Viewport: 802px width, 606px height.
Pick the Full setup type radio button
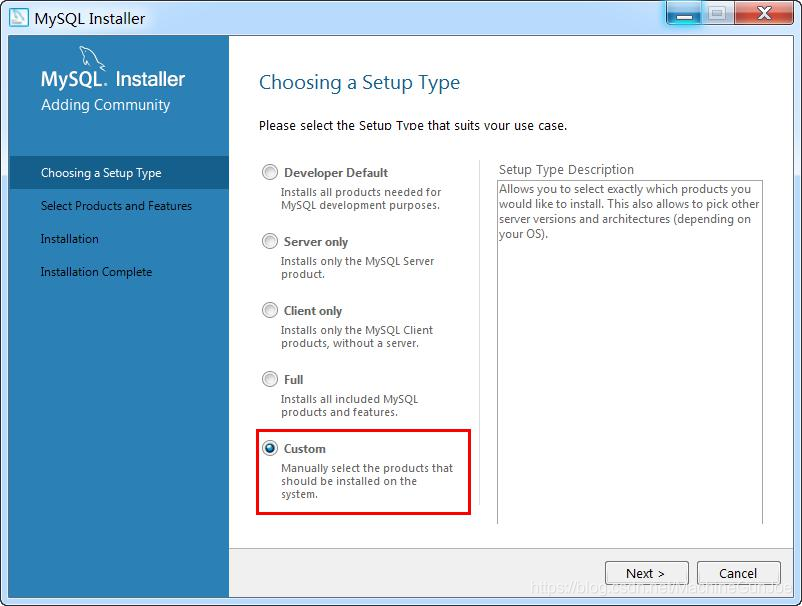pos(270,379)
